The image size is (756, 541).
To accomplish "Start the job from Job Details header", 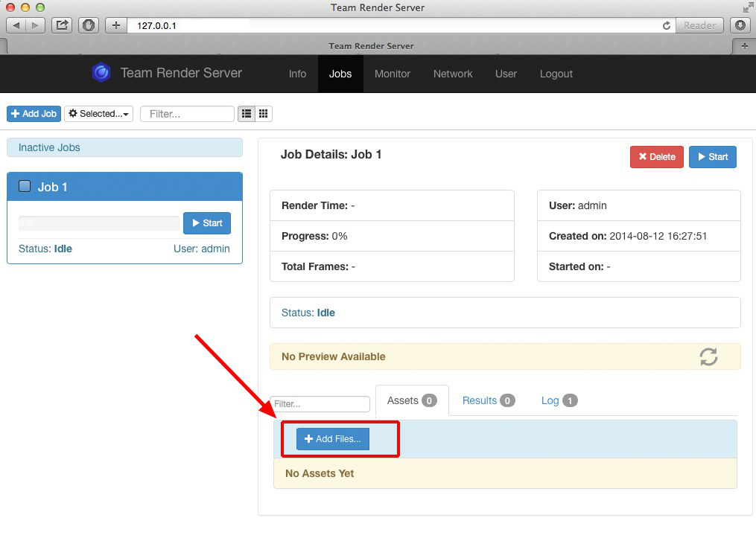I will 712,157.
